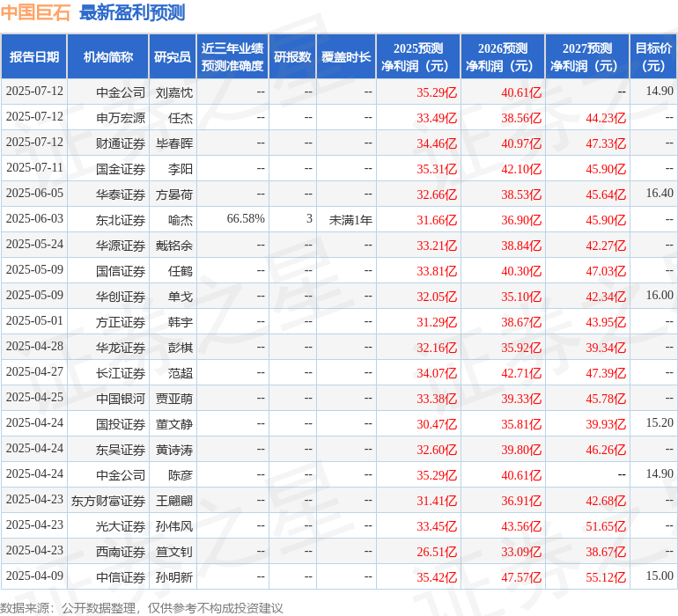Image resolution: width=678 pixels, height=616 pixels.
Task: Click the 16.40 target price cell
Action: coord(660,194)
